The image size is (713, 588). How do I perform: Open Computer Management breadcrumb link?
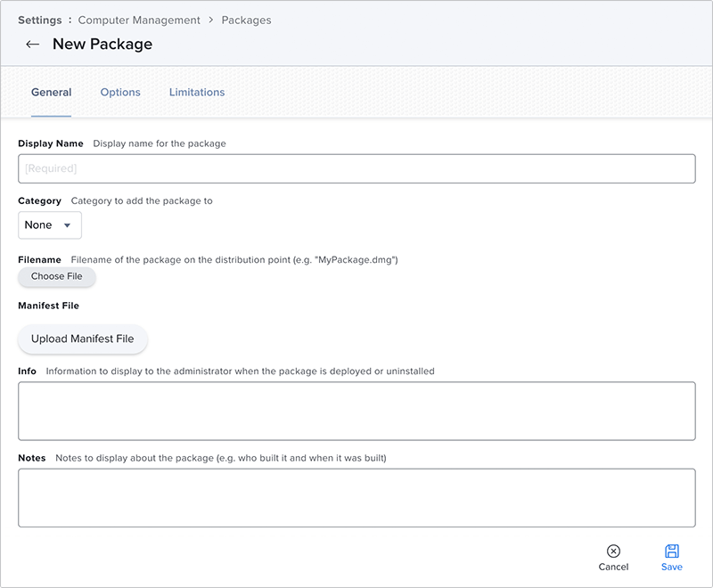pyautogui.click(x=139, y=20)
